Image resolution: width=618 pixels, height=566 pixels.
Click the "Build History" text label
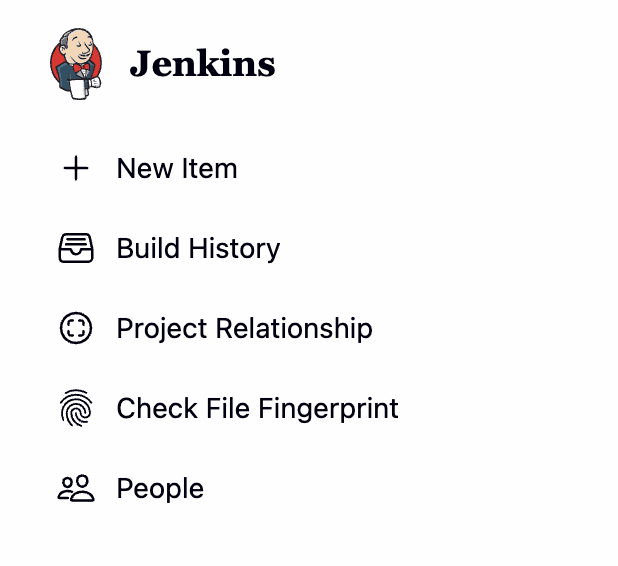click(x=198, y=249)
